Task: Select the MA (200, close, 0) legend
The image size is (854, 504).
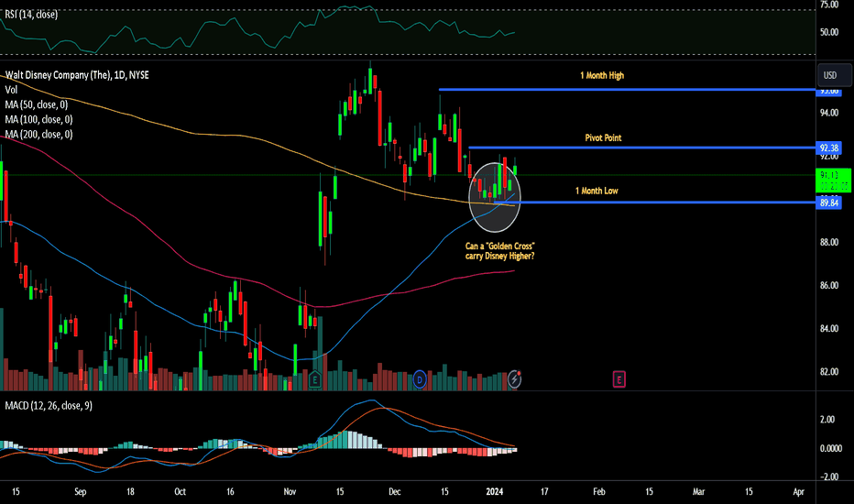Action: click(38, 134)
